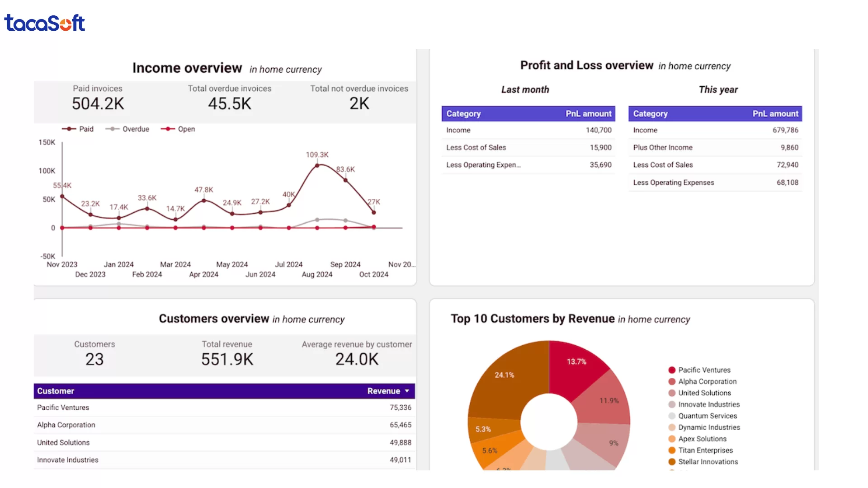Viewport: 868px width, 488px height.
Task: Toggle the Paid series legend marker
Action: [69, 129]
